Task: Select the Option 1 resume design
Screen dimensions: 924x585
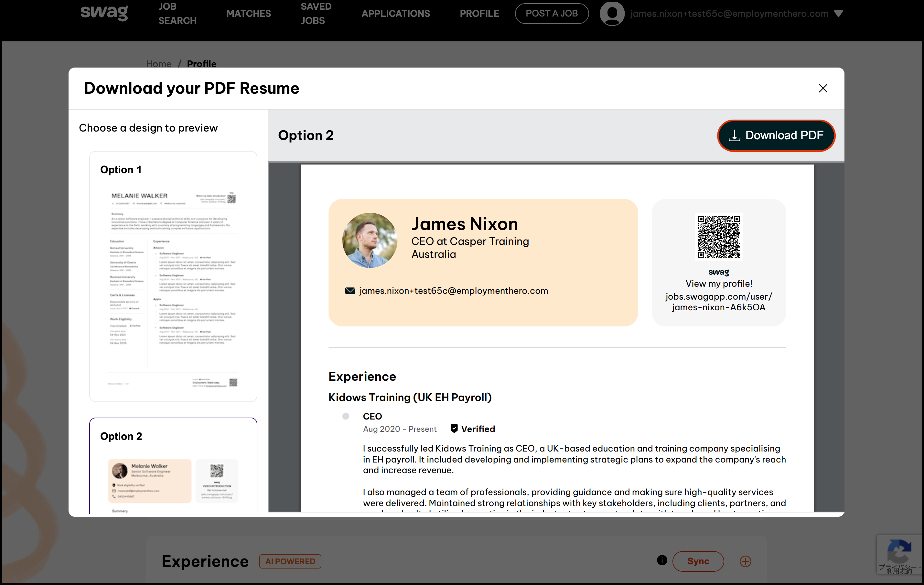Action: tap(173, 276)
